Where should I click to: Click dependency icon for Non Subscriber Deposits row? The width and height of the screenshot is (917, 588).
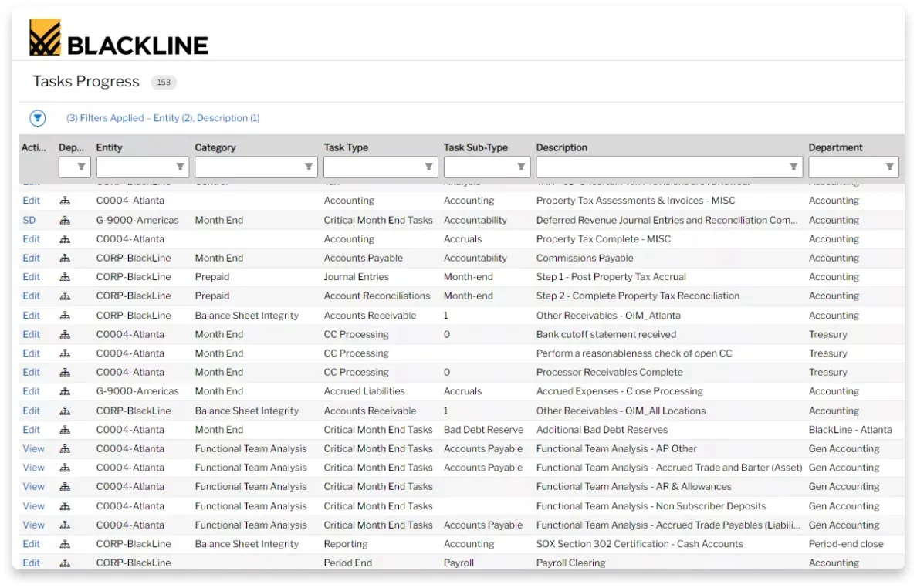click(65, 506)
